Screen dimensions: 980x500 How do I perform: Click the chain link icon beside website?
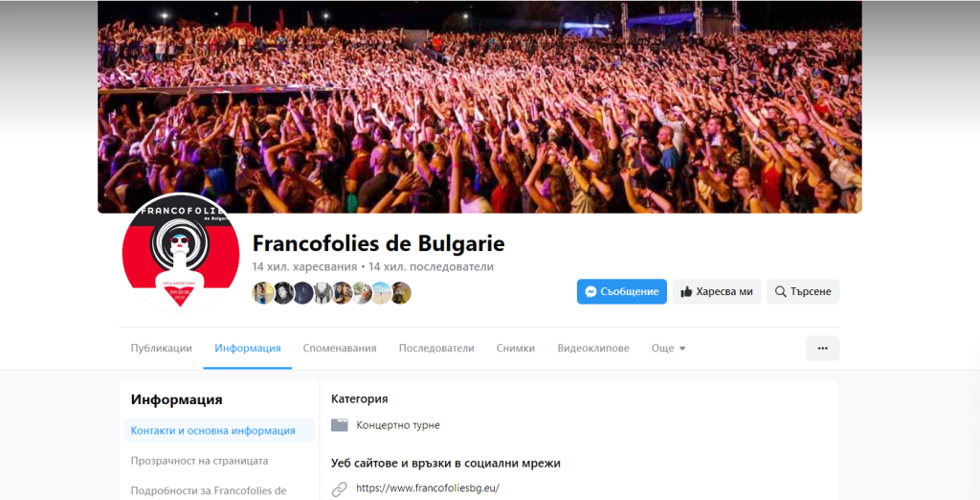[x=340, y=489]
